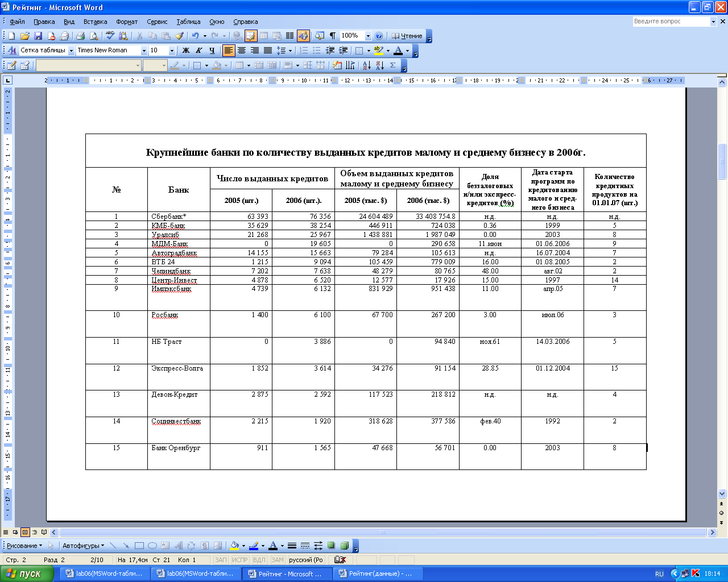
Task: Expand the Undo history dropdown arrow
Action: (x=205, y=36)
